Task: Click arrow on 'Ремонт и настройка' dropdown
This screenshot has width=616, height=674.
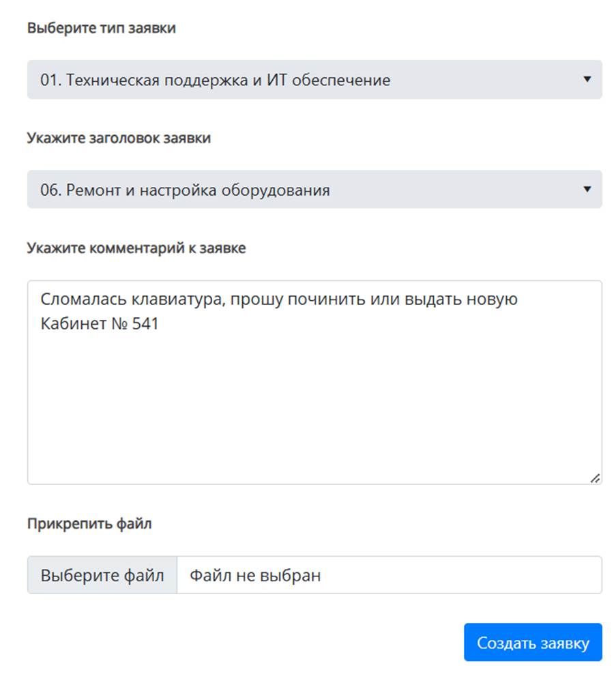Action: coord(587,189)
